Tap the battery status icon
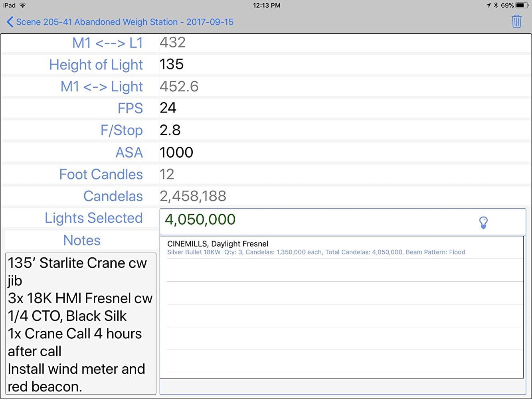Screen dimensions: 532x399 click(x=522, y=6)
